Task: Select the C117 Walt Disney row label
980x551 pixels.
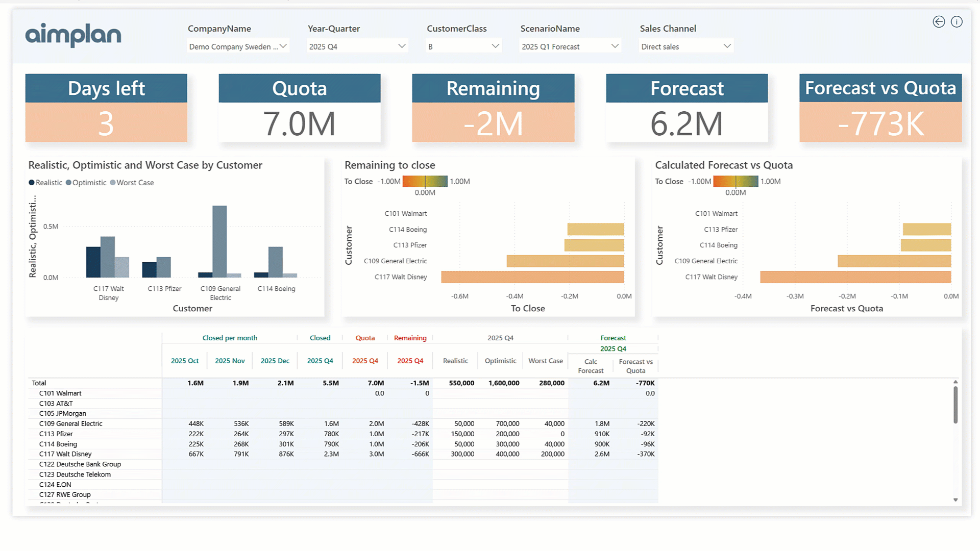Action: pos(65,454)
